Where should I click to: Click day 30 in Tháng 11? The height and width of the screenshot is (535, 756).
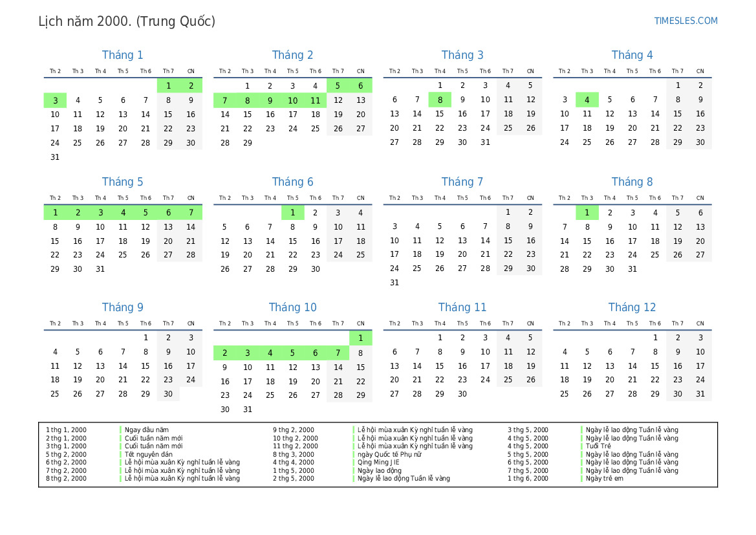[462, 394]
